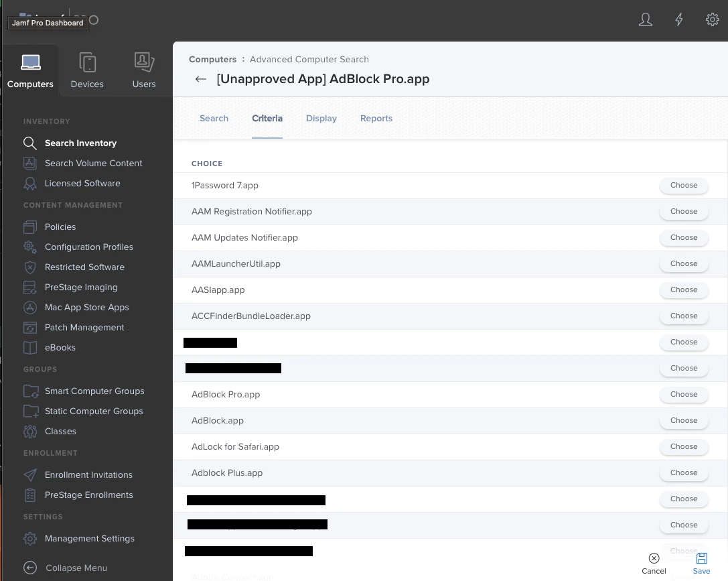
Task: Switch to the Display tab
Action: (x=321, y=119)
